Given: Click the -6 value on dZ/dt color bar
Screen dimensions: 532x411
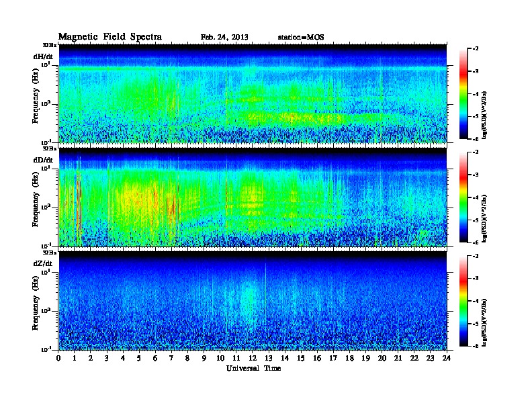Looking at the screenshot, I should (476, 346).
